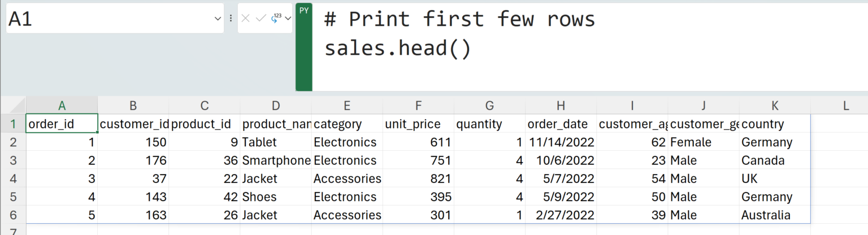Click inside the Name Box showing A1
The image size is (868, 235).
point(107,19)
